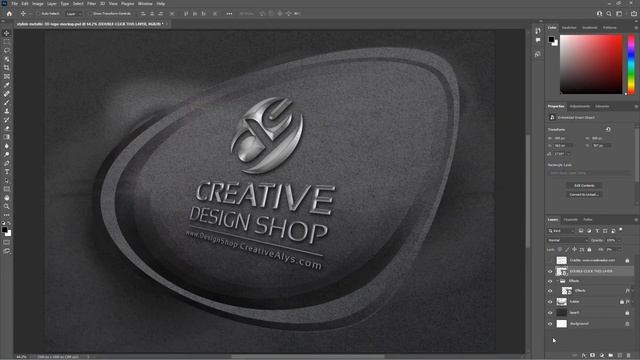Screen dimensions: 640x360
Task: Hide the Effects group layer
Action: tap(550, 281)
